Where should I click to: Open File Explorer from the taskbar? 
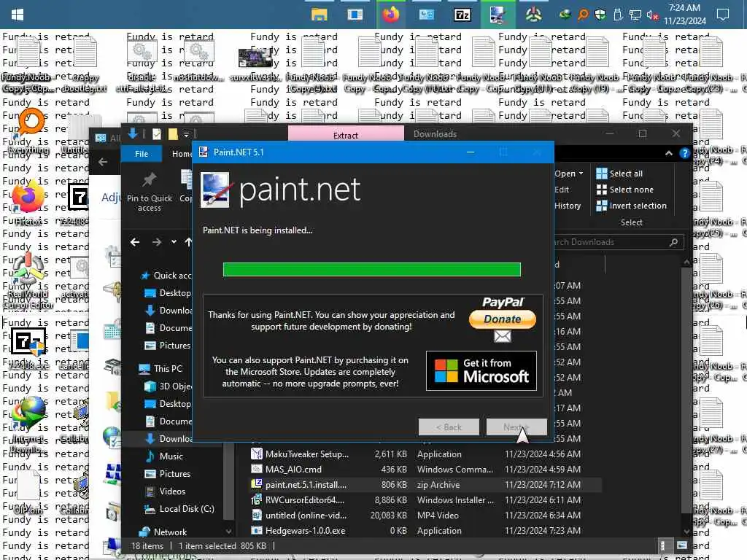(320, 15)
